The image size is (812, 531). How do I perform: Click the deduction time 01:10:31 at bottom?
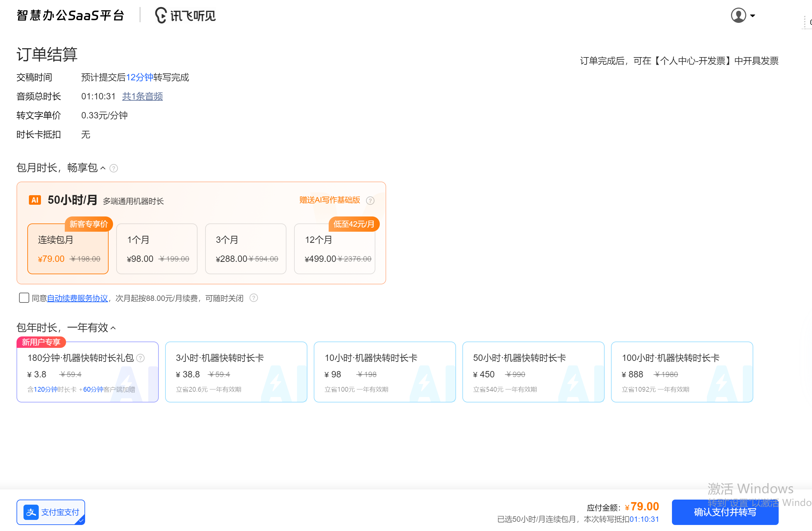(x=644, y=519)
